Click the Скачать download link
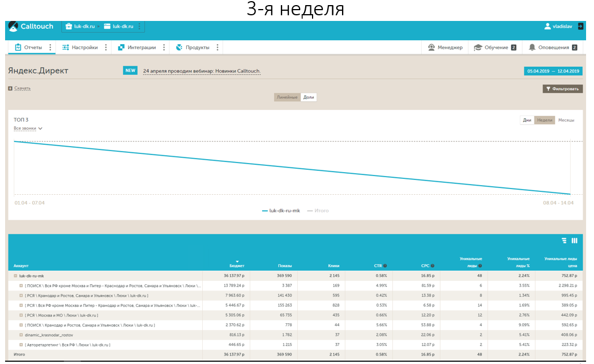Image resolution: width=594 pixels, height=364 pixels. tap(22, 88)
